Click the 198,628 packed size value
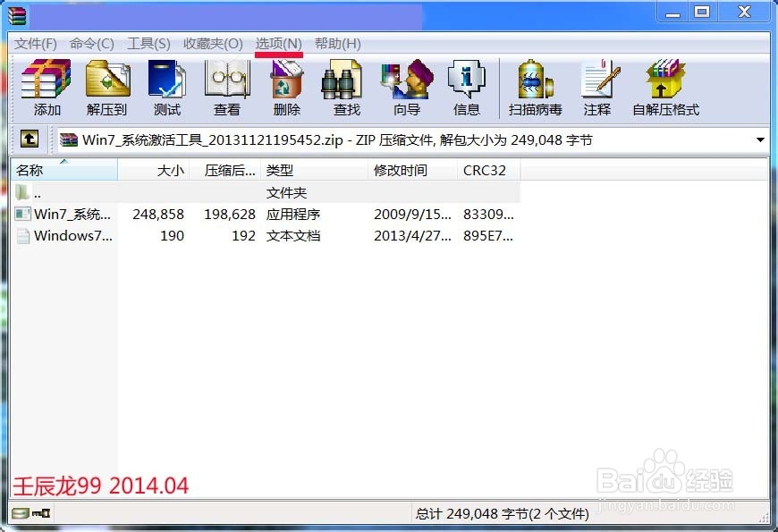Image resolution: width=778 pixels, height=532 pixels. click(x=230, y=215)
